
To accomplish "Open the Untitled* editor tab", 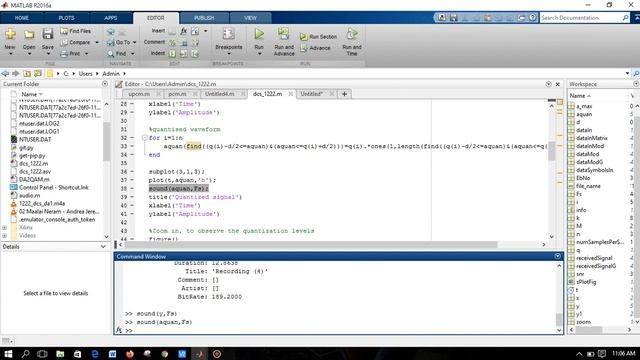I will (x=311, y=94).
